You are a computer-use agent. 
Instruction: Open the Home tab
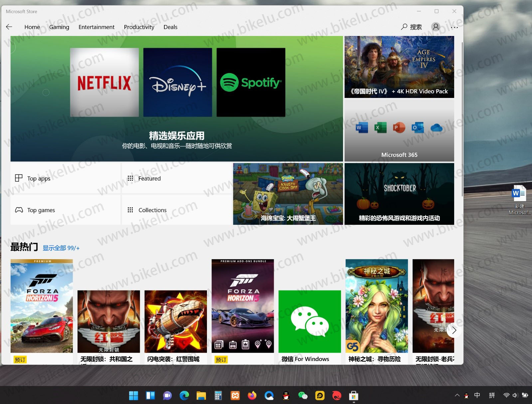pos(32,27)
